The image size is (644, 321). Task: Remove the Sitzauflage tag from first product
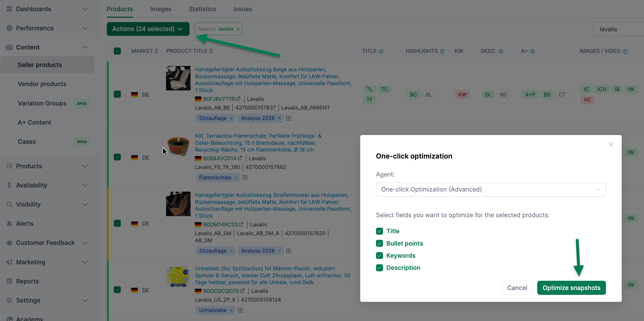pos(231,118)
